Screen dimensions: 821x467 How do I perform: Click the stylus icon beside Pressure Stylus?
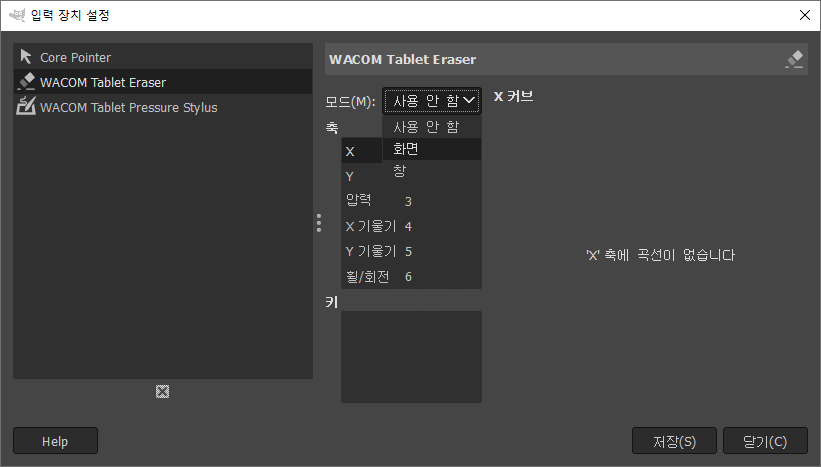[x=26, y=106]
